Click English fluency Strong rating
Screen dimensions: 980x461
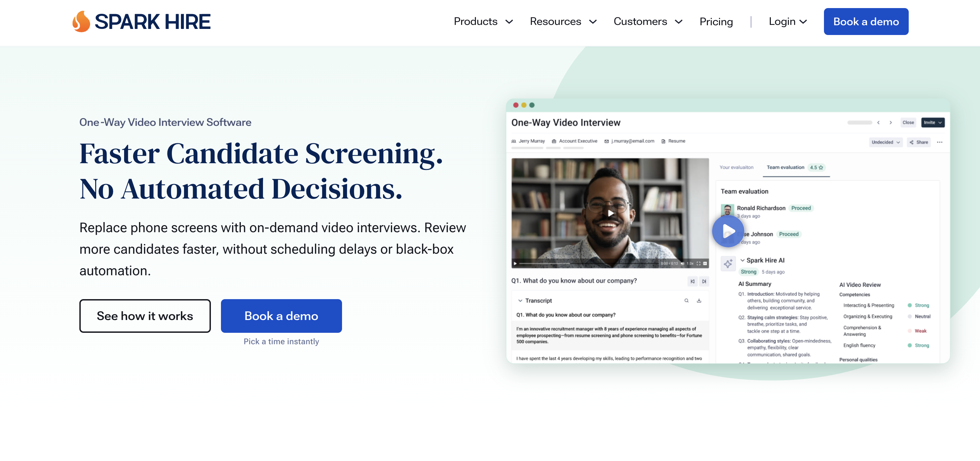click(x=918, y=346)
